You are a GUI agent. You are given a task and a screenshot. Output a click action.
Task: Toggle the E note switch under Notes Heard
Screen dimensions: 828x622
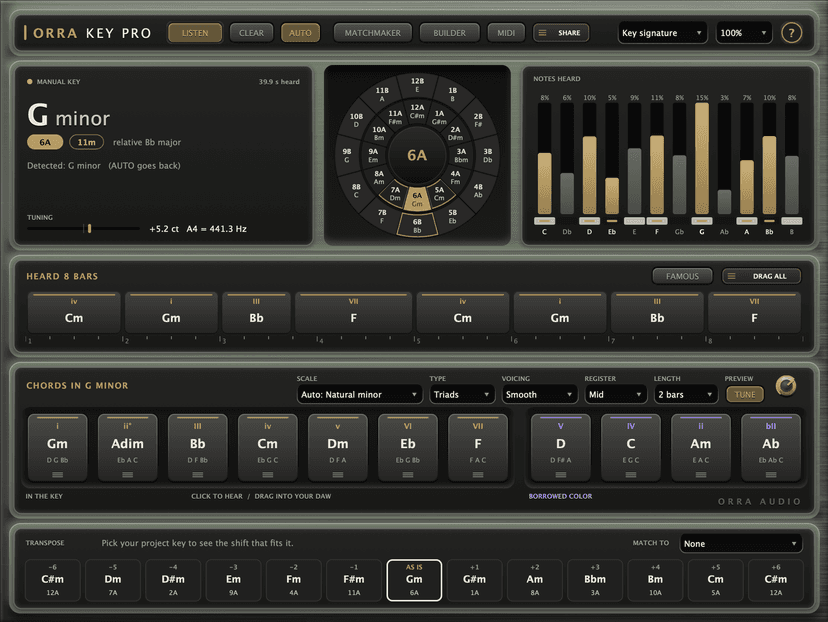(634, 221)
